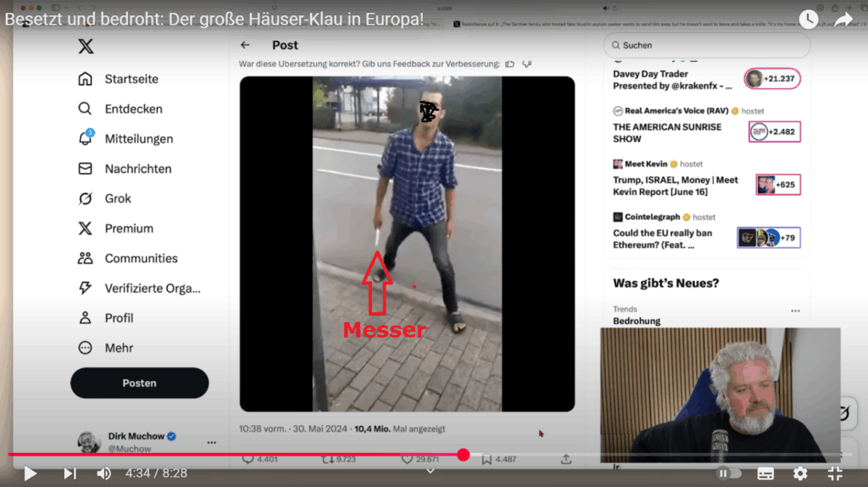Viewport: 868px width, 487px height.
Task: Click the 4:34 / 8:28 time display
Action: click(156, 473)
